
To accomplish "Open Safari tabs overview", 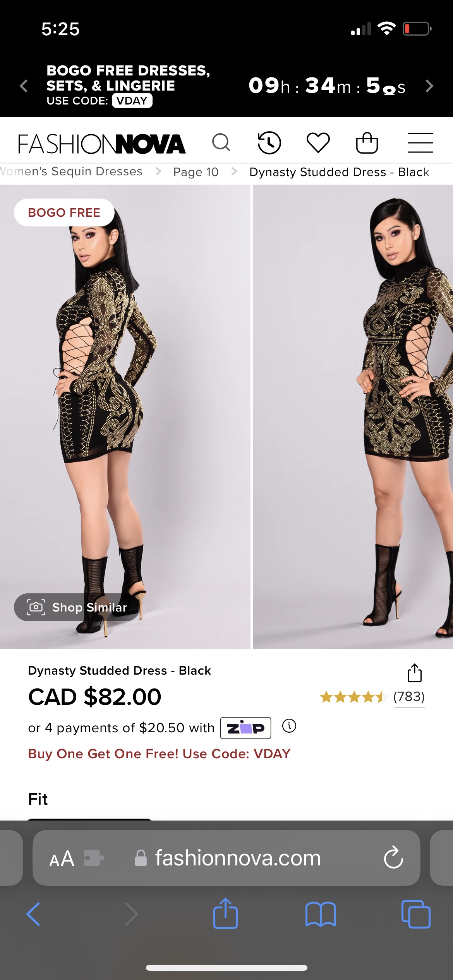I will click(416, 914).
